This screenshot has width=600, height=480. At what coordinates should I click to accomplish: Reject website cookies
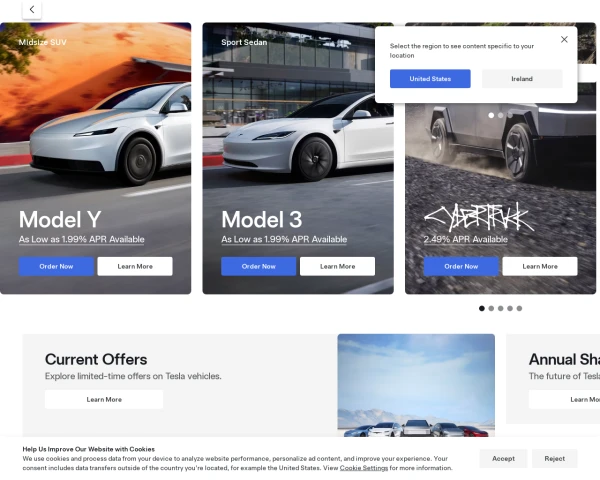(x=554, y=459)
